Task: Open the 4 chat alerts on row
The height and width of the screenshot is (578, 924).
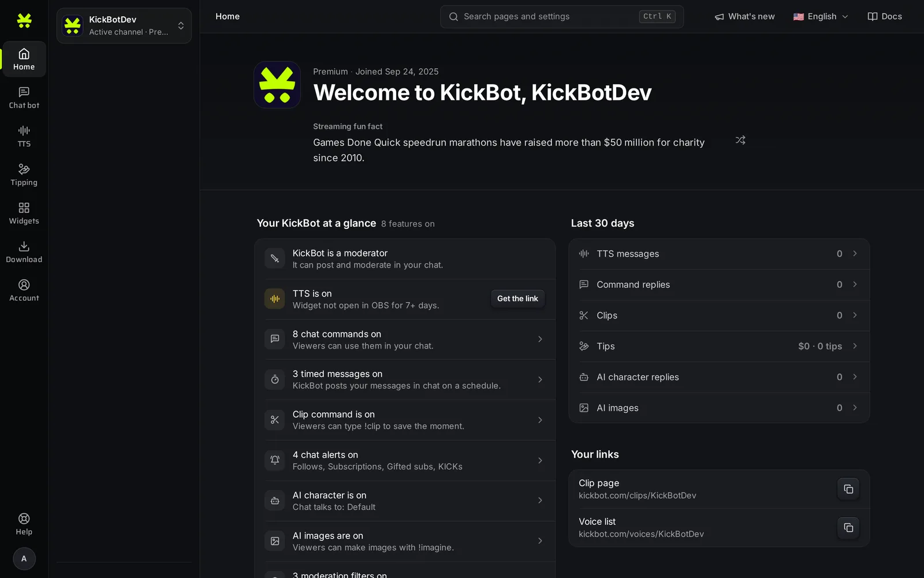Action: click(405, 461)
